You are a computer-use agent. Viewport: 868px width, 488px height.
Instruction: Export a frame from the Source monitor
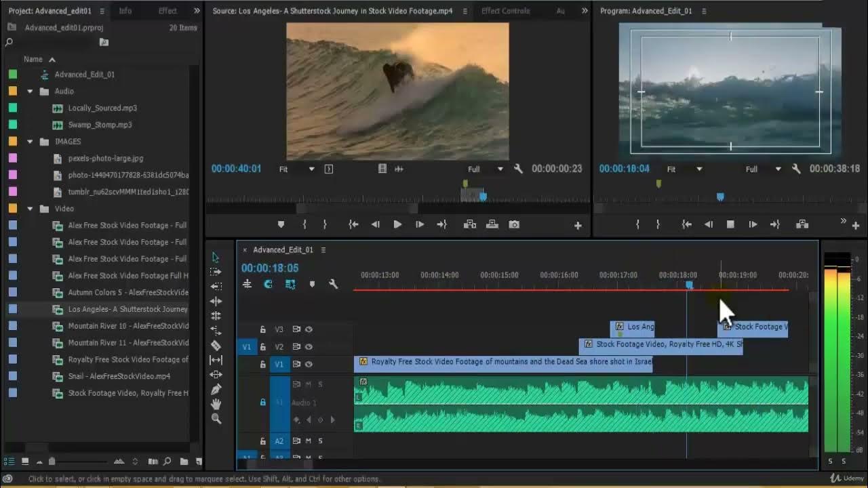[514, 224]
